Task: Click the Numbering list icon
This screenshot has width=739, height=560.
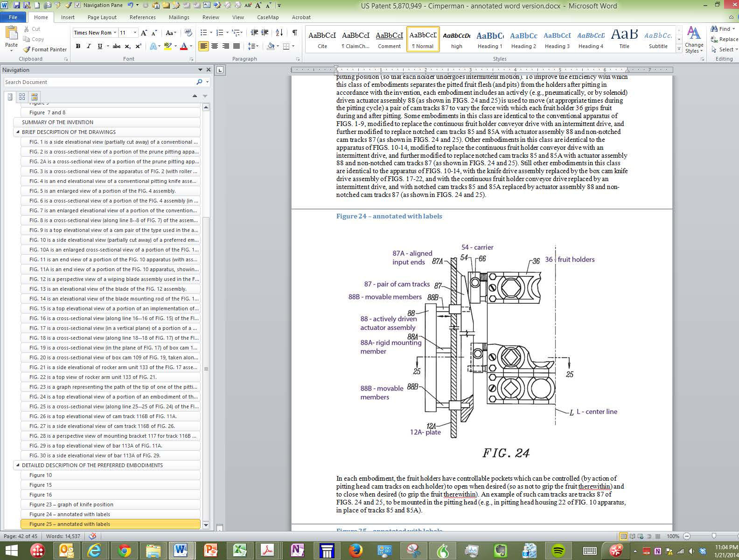Action: 220,33
